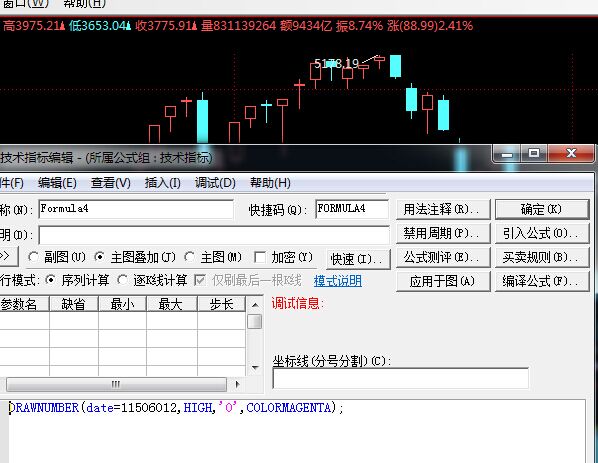
Task: Click the 用法注释(R) button
Action: point(443,209)
